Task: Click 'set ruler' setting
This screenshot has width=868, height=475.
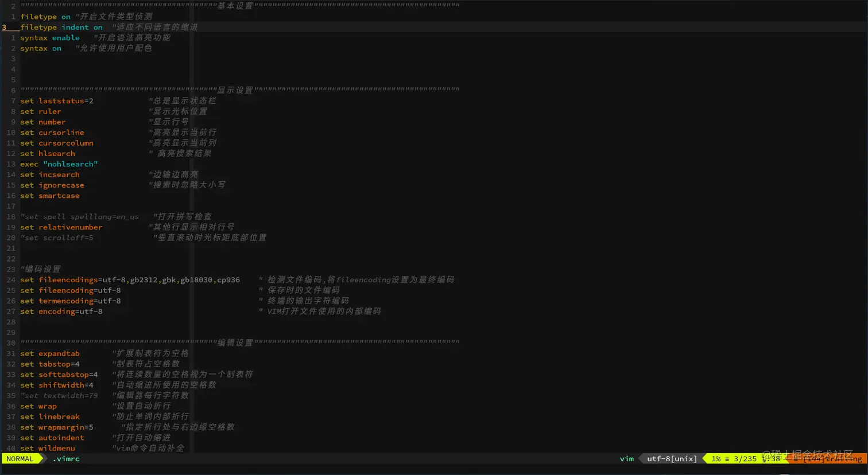Action: pos(41,111)
